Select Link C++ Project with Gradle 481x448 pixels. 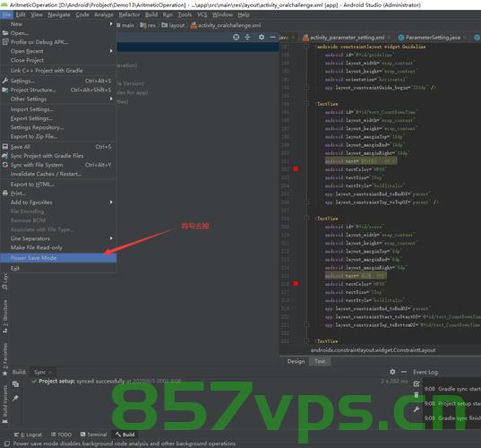pos(58,70)
